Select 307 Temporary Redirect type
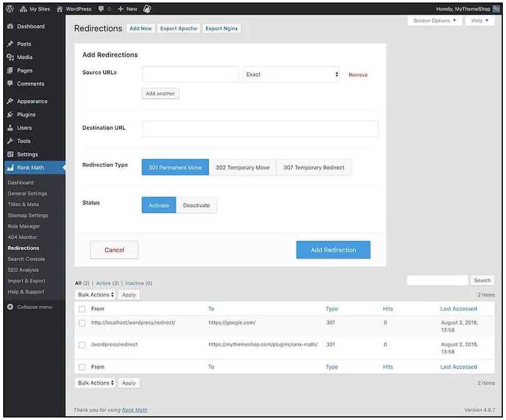 (314, 167)
